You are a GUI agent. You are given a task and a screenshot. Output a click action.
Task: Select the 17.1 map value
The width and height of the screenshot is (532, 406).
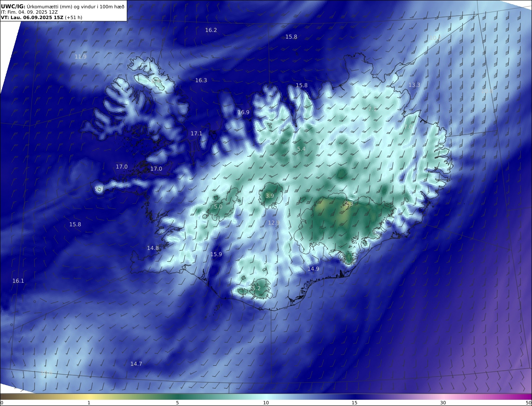click(x=197, y=134)
